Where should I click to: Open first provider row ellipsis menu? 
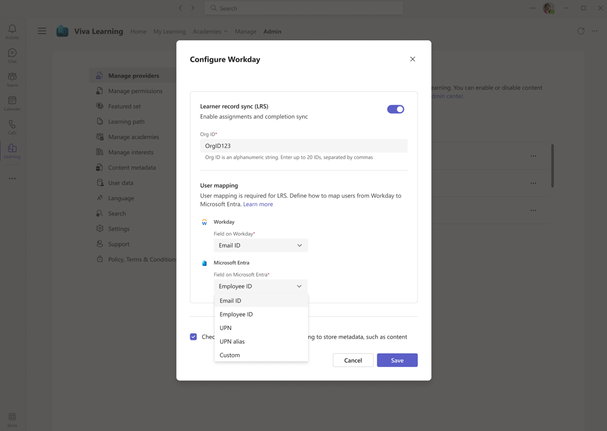coord(533,156)
